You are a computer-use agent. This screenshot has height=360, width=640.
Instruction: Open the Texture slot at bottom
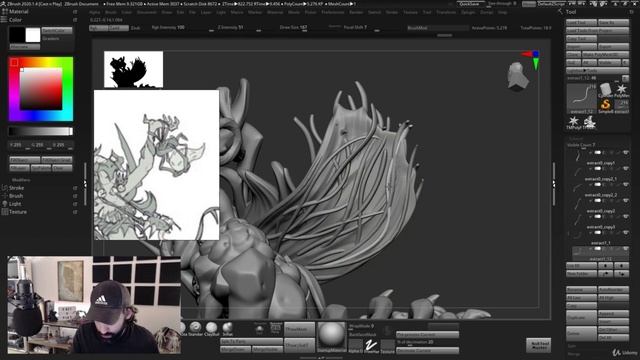point(387,346)
